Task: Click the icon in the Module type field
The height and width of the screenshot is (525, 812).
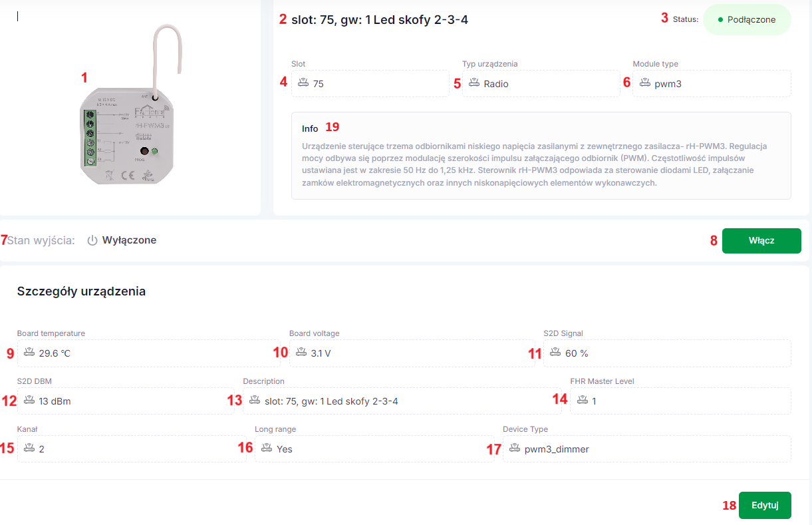Action: pos(645,83)
